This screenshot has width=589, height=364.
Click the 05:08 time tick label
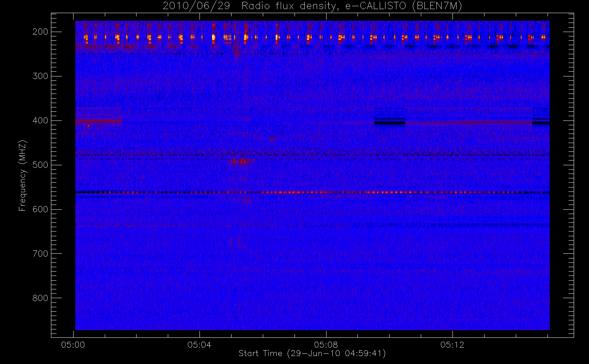pos(326,345)
